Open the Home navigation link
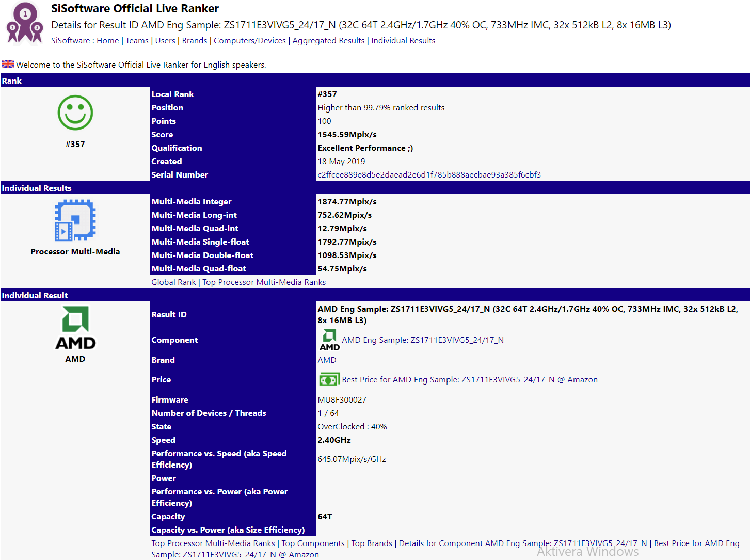 (107, 41)
